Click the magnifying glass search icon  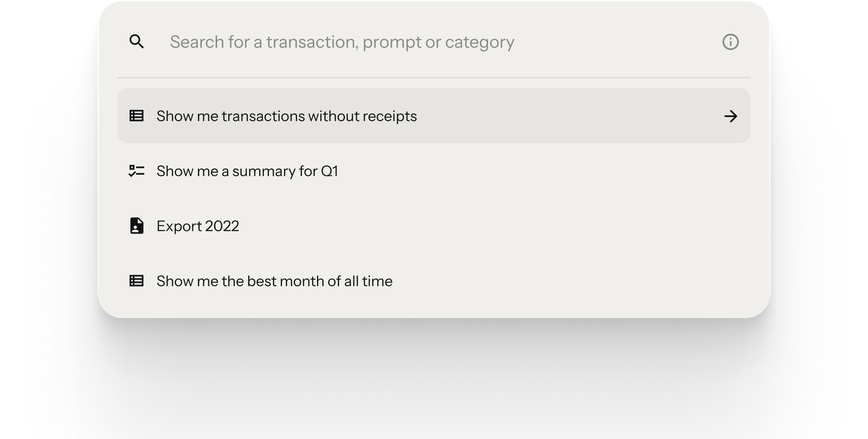(137, 42)
